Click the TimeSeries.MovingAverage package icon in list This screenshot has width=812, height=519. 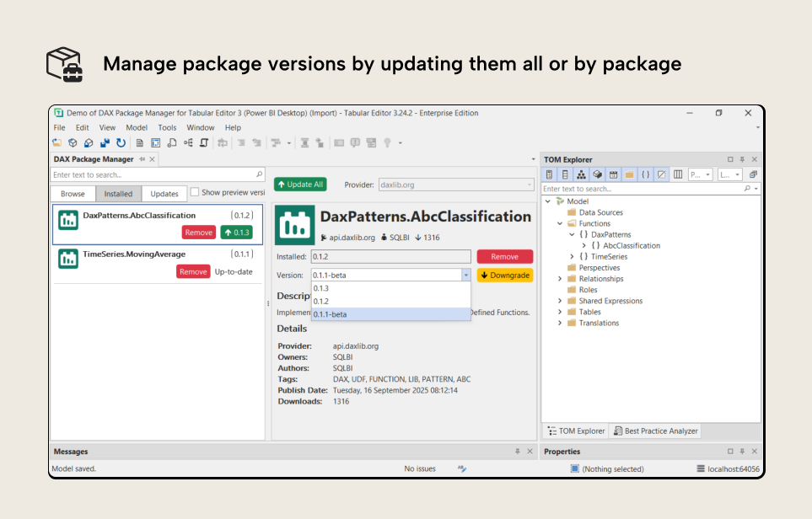click(x=67, y=259)
